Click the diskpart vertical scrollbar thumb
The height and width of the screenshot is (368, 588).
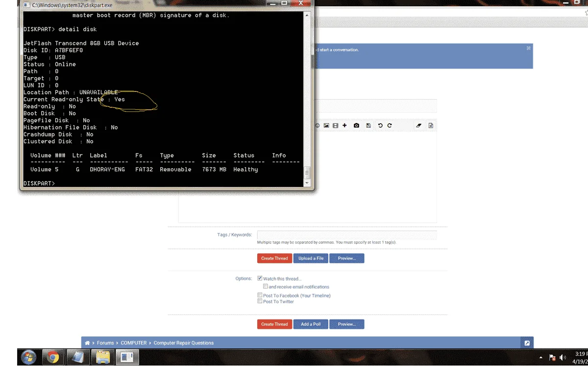pos(307,172)
